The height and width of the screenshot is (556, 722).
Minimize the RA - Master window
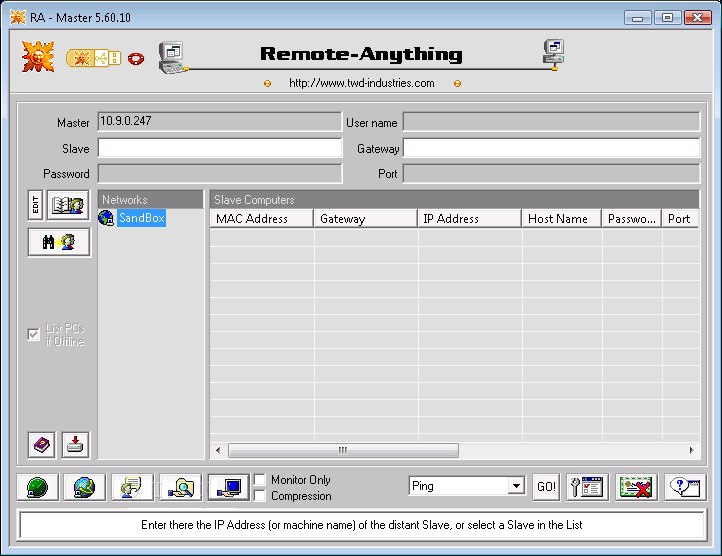pyautogui.click(x=638, y=18)
